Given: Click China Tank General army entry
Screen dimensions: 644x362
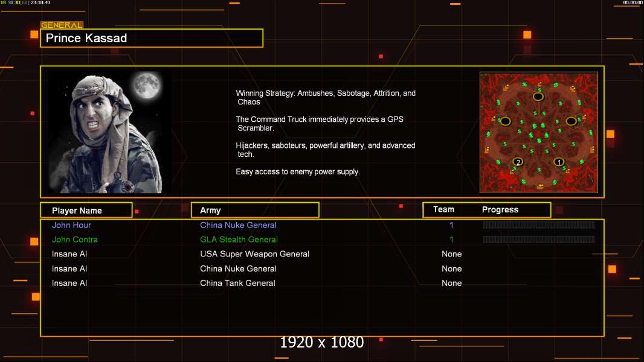Looking at the screenshot, I should pos(237,284).
